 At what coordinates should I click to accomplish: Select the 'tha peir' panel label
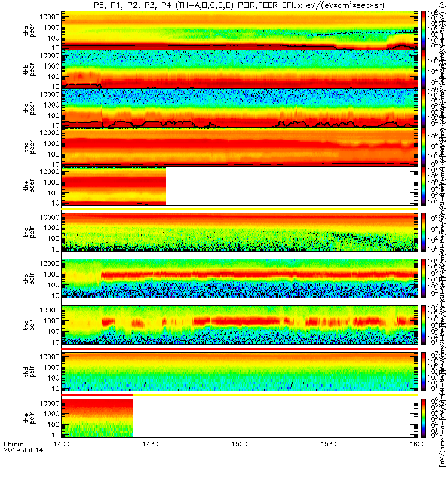(29, 232)
